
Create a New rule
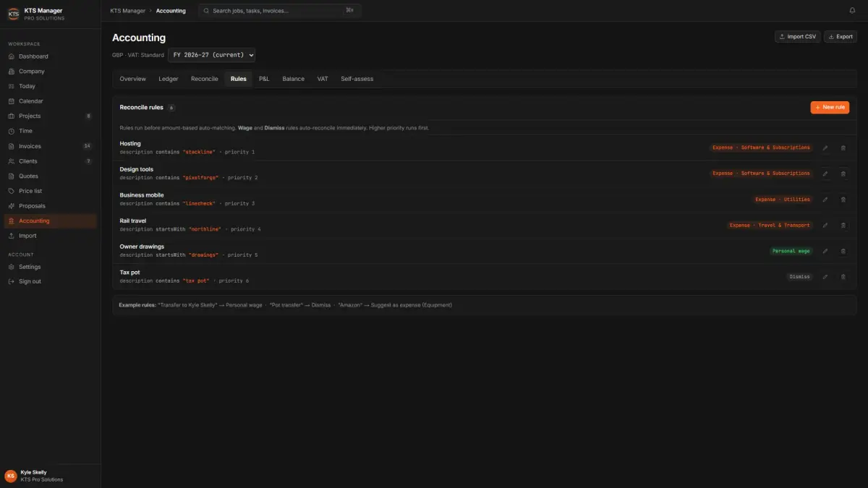pos(830,107)
